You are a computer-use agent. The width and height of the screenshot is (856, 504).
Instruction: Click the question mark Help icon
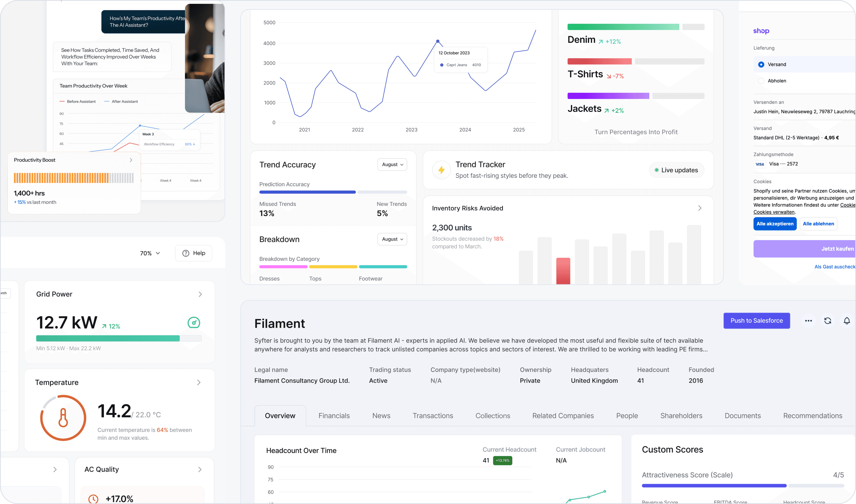pyautogui.click(x=186, y=253)
